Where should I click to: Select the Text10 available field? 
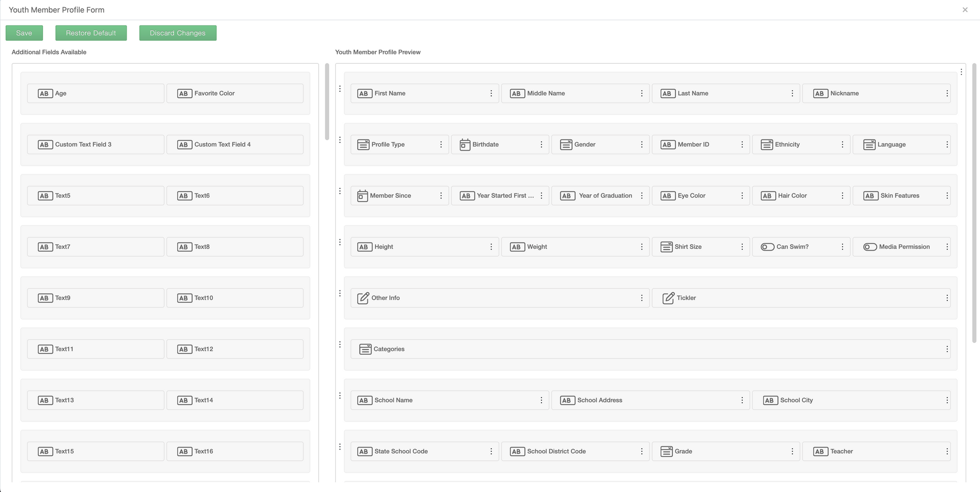[x=235, y=298]
